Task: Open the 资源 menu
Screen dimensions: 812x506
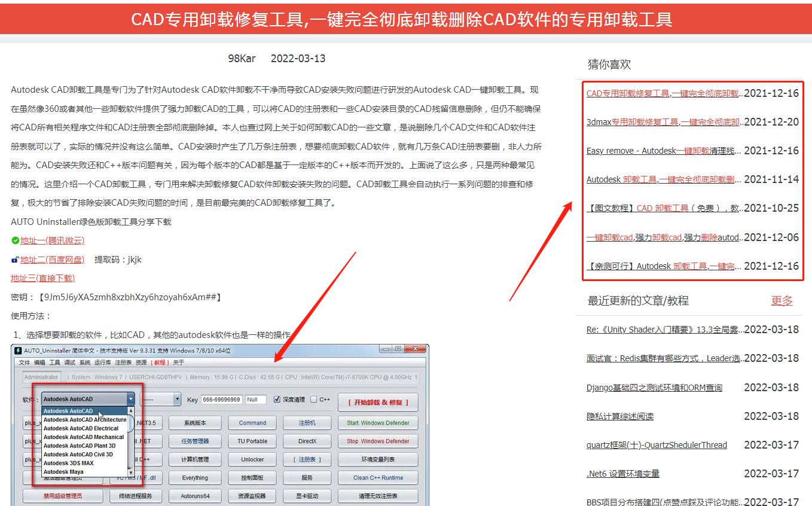Action: (141, 362)
